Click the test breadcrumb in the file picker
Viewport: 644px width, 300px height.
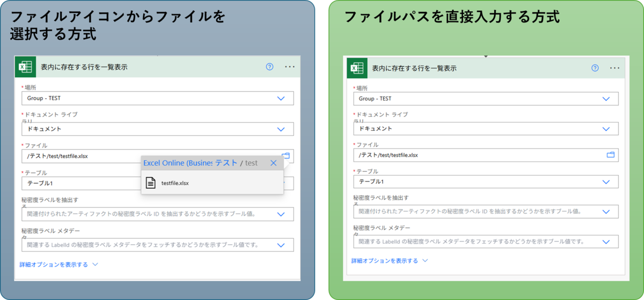pyautogui.click(x=251, y=163)
